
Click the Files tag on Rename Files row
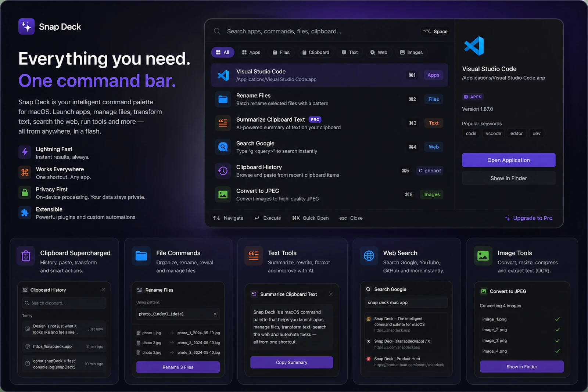coord(433,99)
